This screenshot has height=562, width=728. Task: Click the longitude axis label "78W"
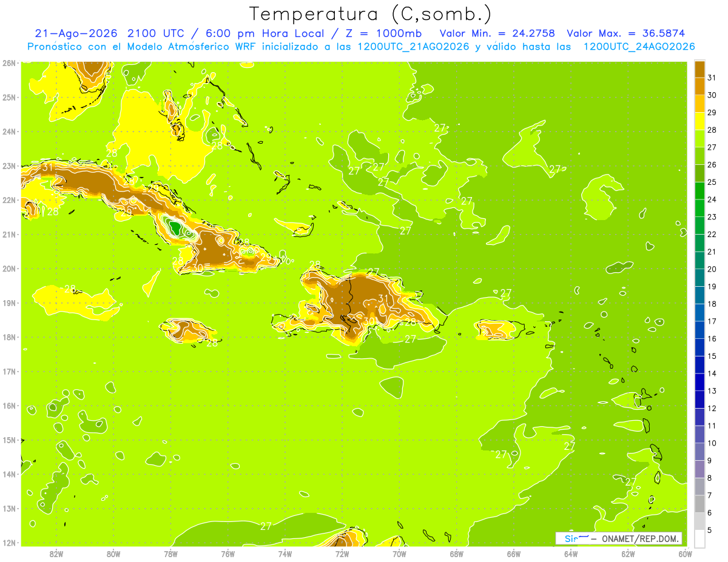point(170,554)
